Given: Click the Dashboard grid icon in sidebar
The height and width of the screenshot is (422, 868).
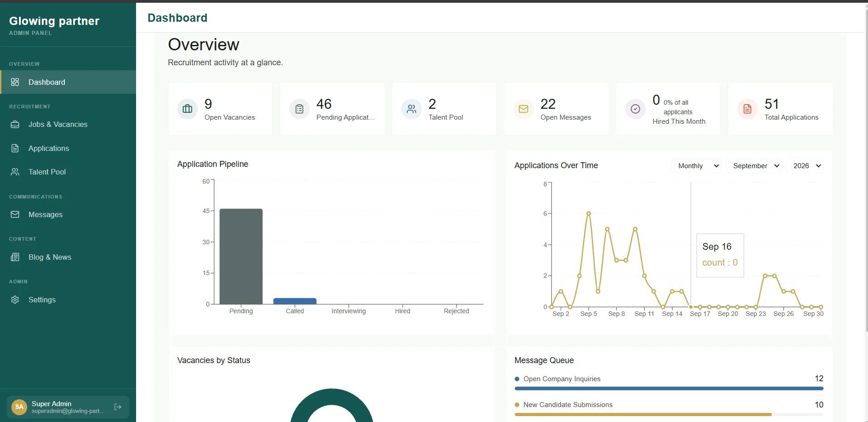Looking at the screenshot, I should [15, 82].
